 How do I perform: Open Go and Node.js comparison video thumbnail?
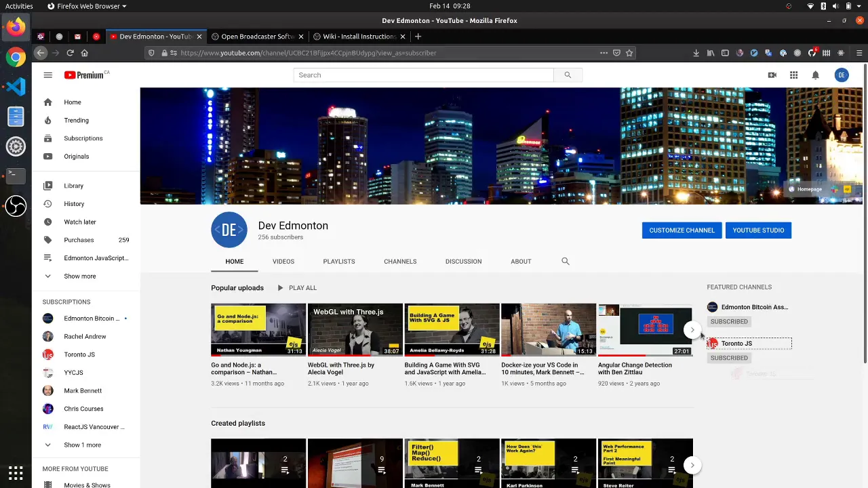[x=258, y=330]
